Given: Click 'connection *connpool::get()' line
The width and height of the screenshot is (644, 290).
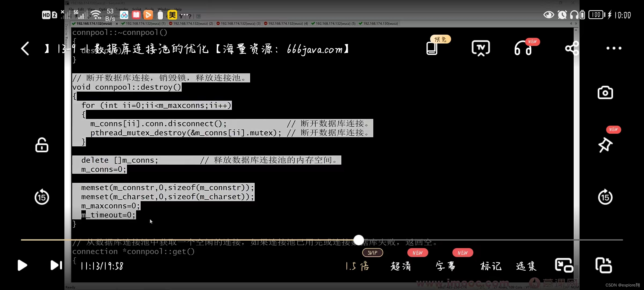Looking at the screenshot, I should (133, 252).
